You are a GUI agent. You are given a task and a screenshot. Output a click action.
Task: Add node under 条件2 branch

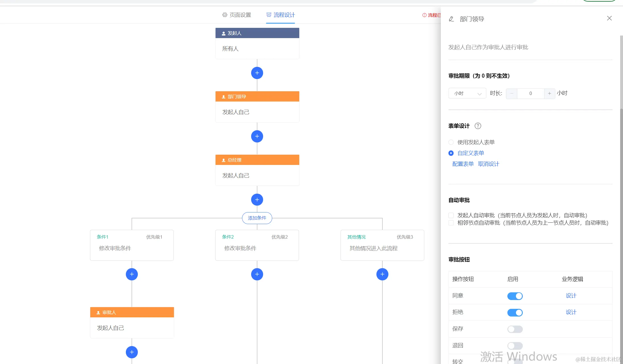(x=257, y=274)
